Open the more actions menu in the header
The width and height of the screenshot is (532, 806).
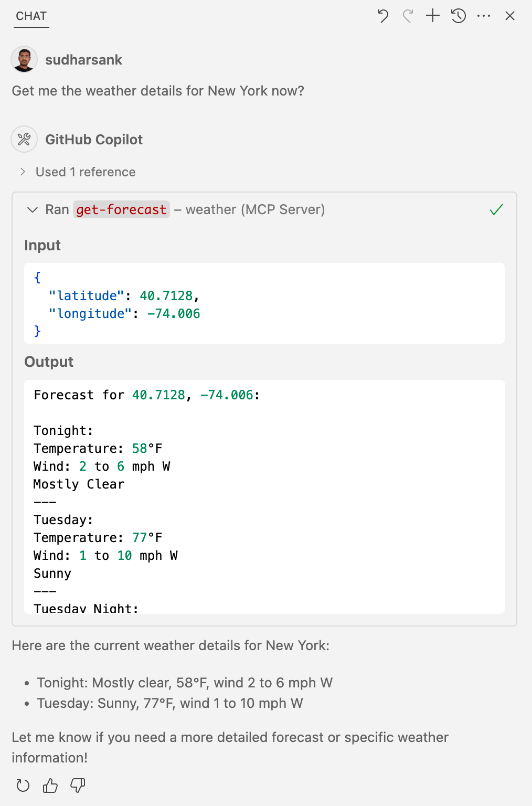coord(483,16)
